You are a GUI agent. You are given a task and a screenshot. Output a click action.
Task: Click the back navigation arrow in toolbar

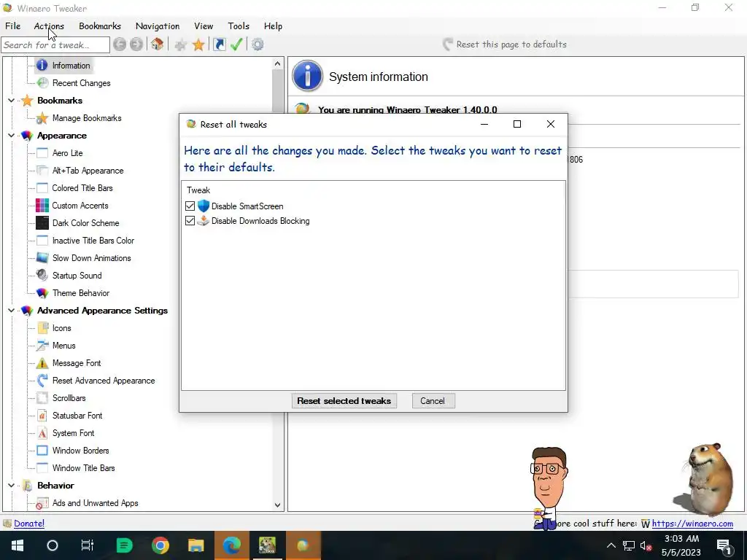120,44
